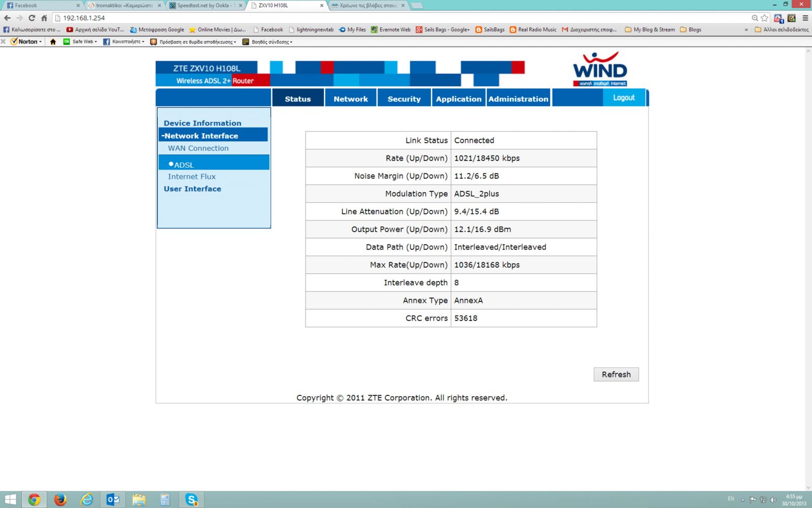Image resolution: width=812 pixels, height=508 pixels.
Task: Open the Πρόσβαση σε θυρίδα αποθήκευσης dropdown
Action: [x=193, y=42]
